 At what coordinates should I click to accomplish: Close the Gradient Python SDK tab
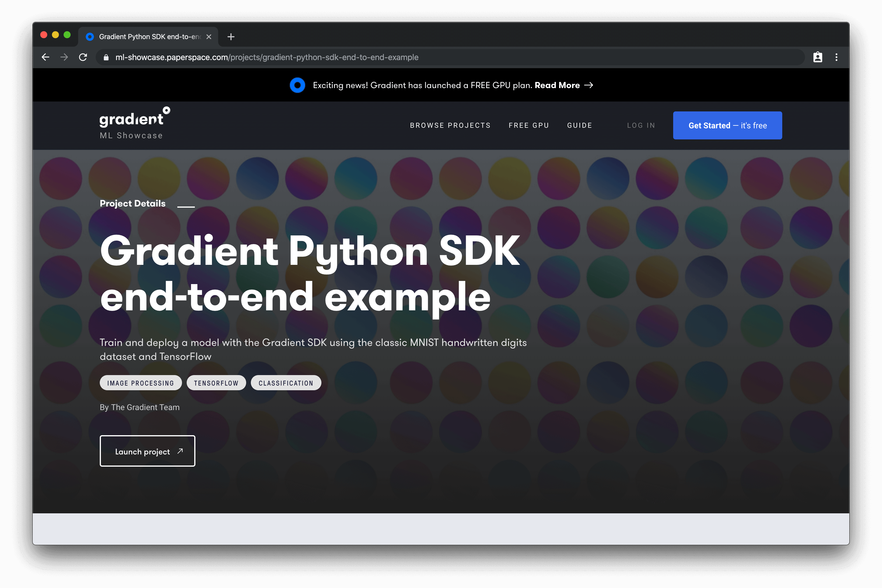209,37
